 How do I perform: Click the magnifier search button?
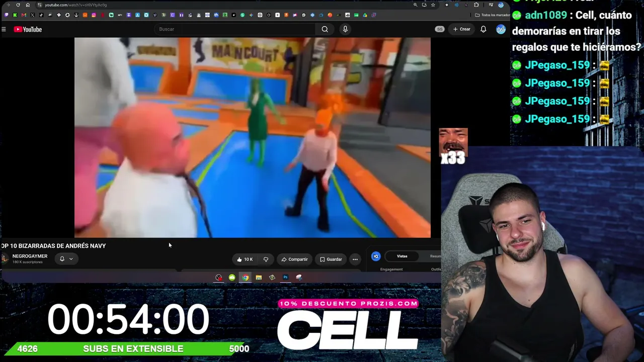[325, 29]
